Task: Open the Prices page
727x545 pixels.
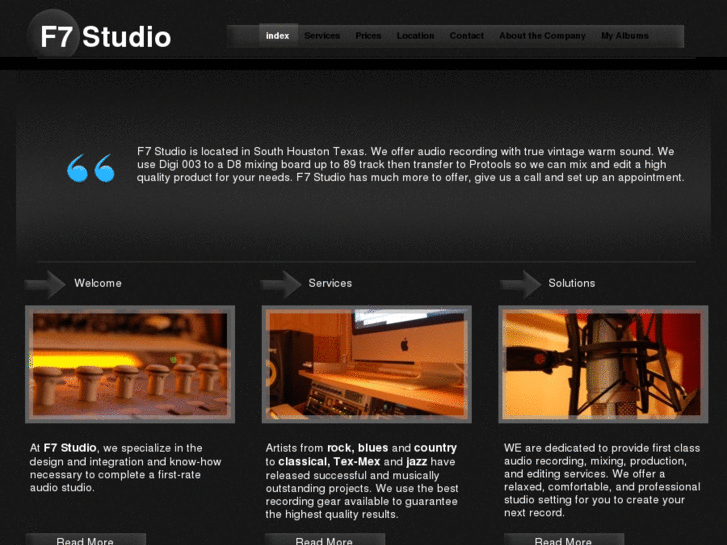Action: [368, 36]
